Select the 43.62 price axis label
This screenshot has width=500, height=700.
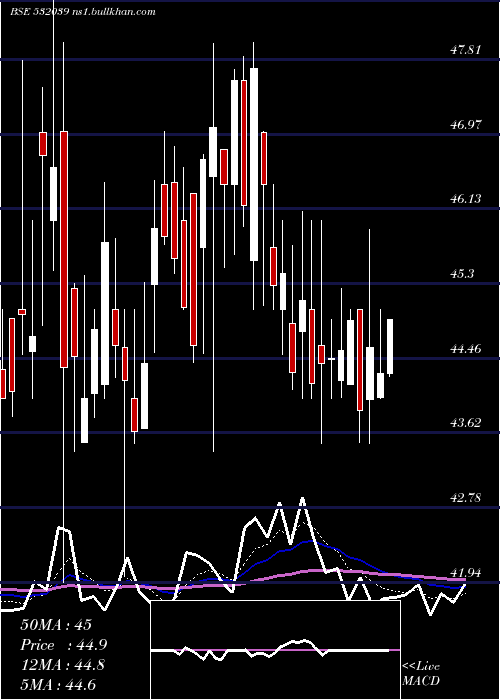click(466, 423)
